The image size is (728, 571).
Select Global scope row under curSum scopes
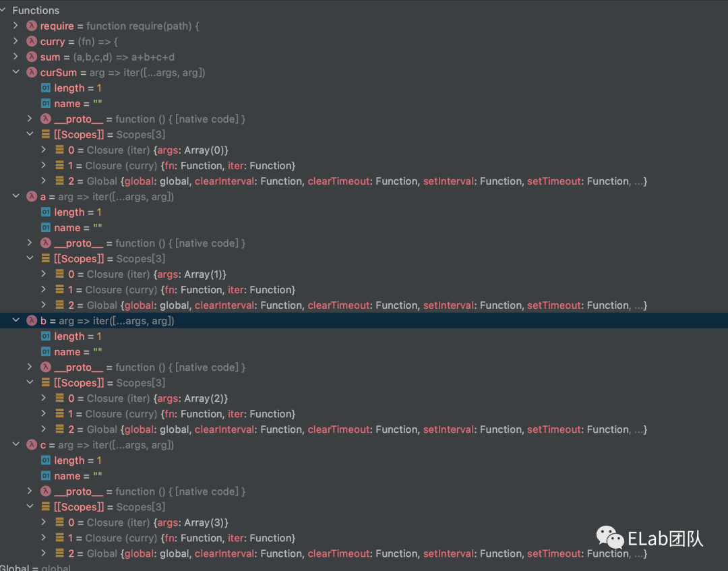coord(364,181)
